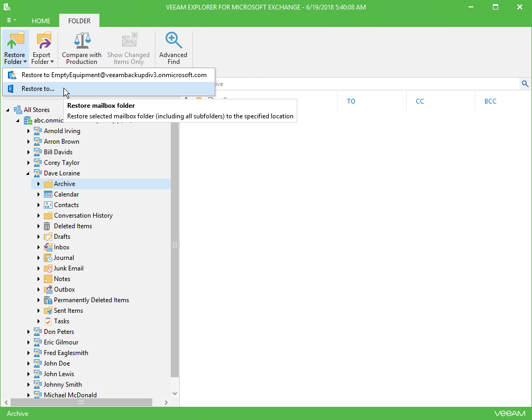Screen dimensions: 532x420
Task: Click the abc.onmicrosoft organization database icon
Action: coord(28,120)
